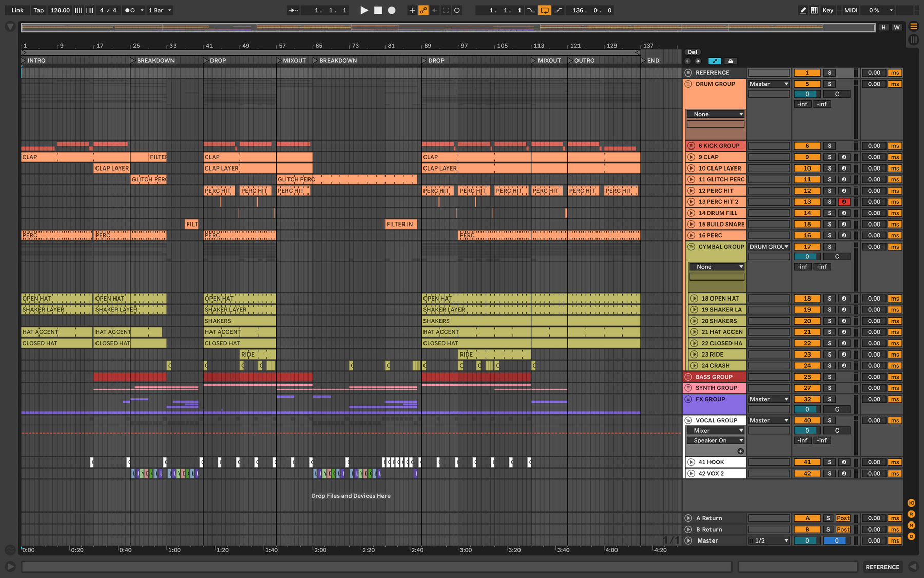Collapse the CYMBAL GROUP track
Image resolution: width=924 pixels, height=578 pixels.
pos(691,247)
